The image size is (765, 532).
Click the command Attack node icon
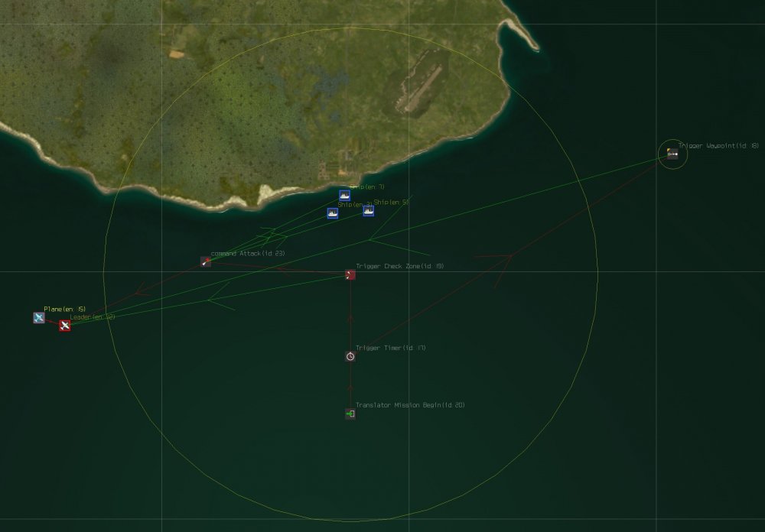(x=206, y=262)
